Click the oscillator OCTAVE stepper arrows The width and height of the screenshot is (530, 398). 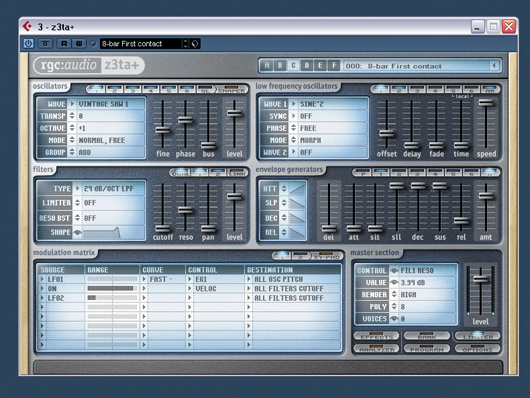[x=72, y=128]
